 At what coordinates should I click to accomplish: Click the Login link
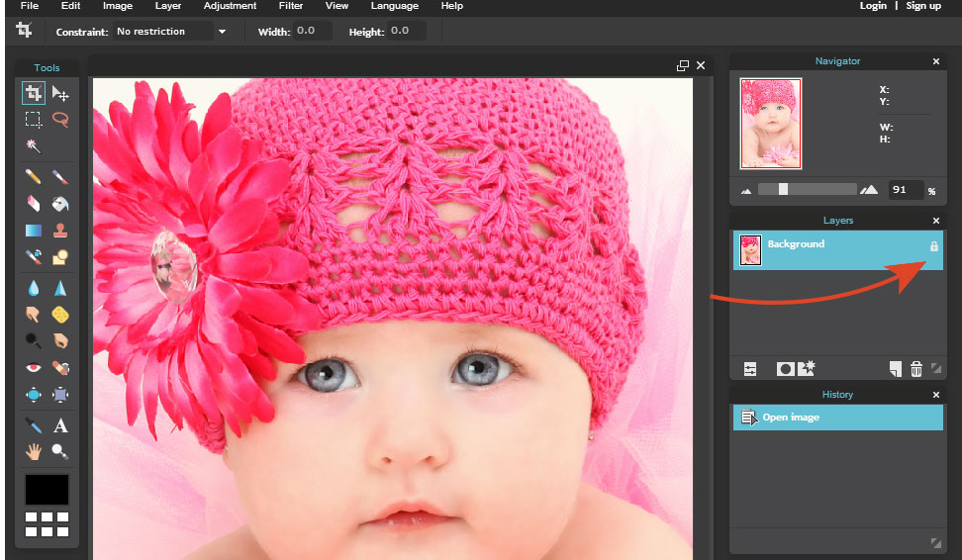873,6
